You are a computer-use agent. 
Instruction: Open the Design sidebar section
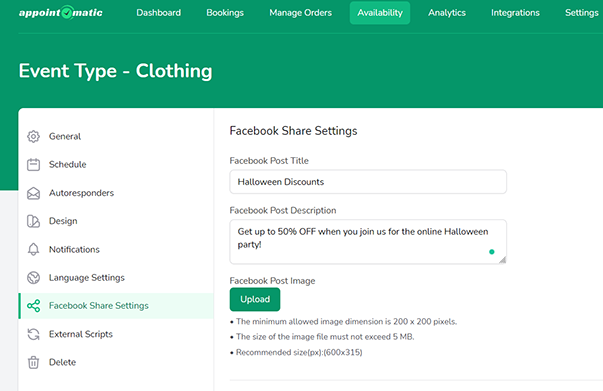(x=116, y=221)
